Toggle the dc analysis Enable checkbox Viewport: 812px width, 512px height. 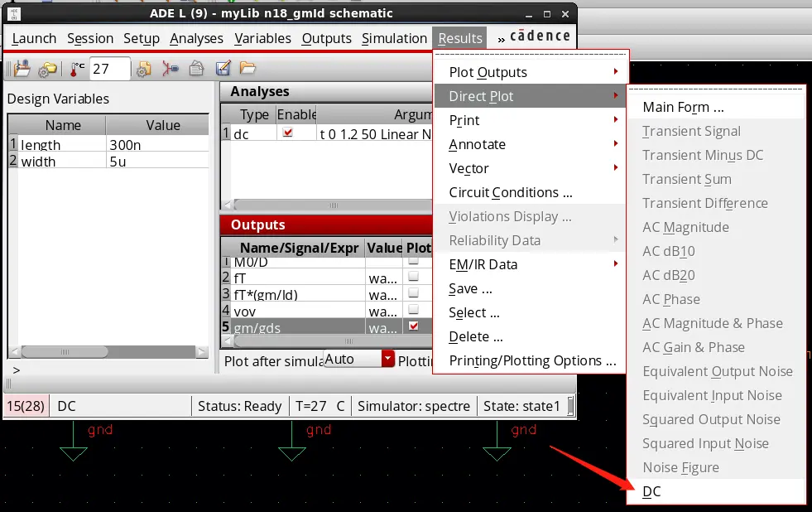tap(287, 133)
